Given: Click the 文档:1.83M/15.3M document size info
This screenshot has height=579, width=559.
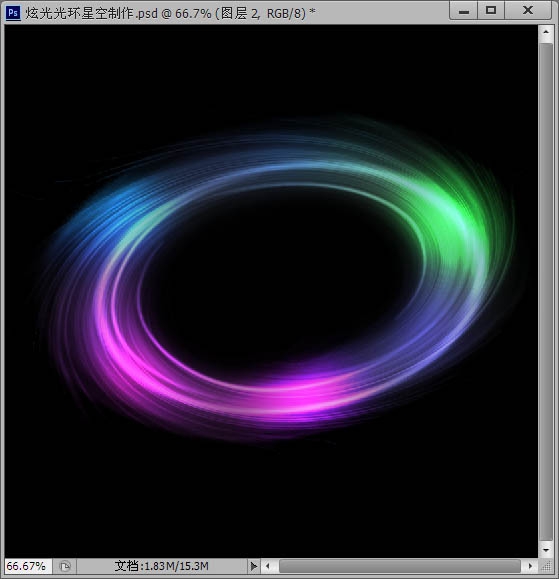Looking at the screenshot, I should pyautogui.click(x=161, y=566).
